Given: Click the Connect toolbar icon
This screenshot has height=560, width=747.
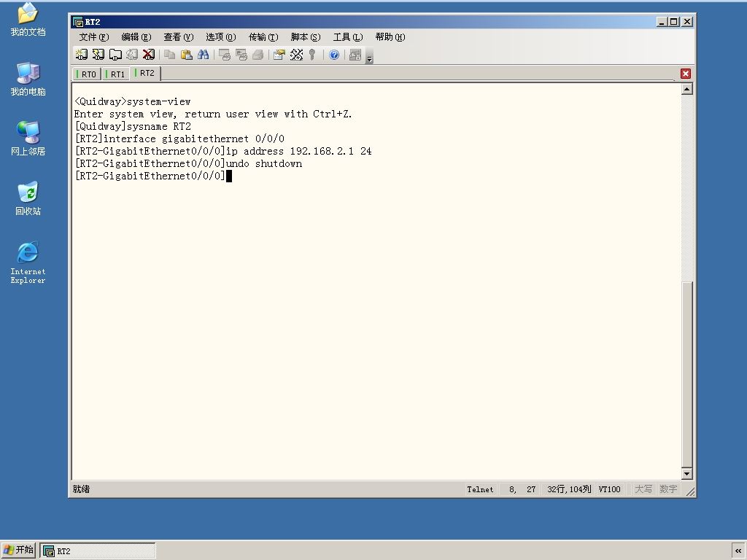Looking at the screenshot, I should pos(82,55).
